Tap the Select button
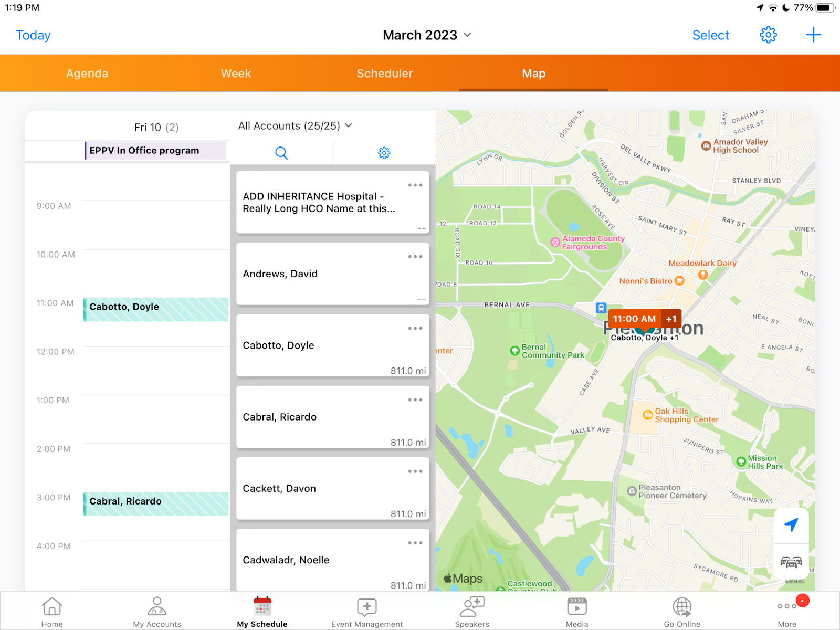Image resolution: width=840 pixels, height=630 pixels. 710,35
